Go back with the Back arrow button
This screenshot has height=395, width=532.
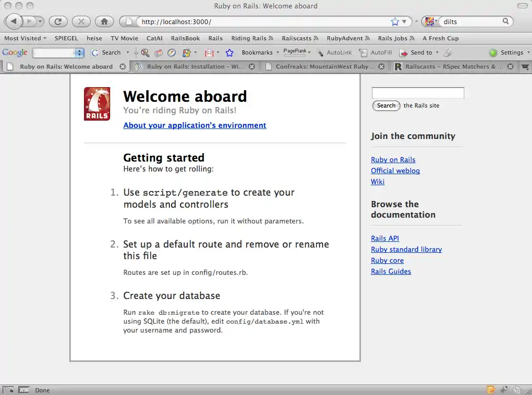[x=14, y=22]
